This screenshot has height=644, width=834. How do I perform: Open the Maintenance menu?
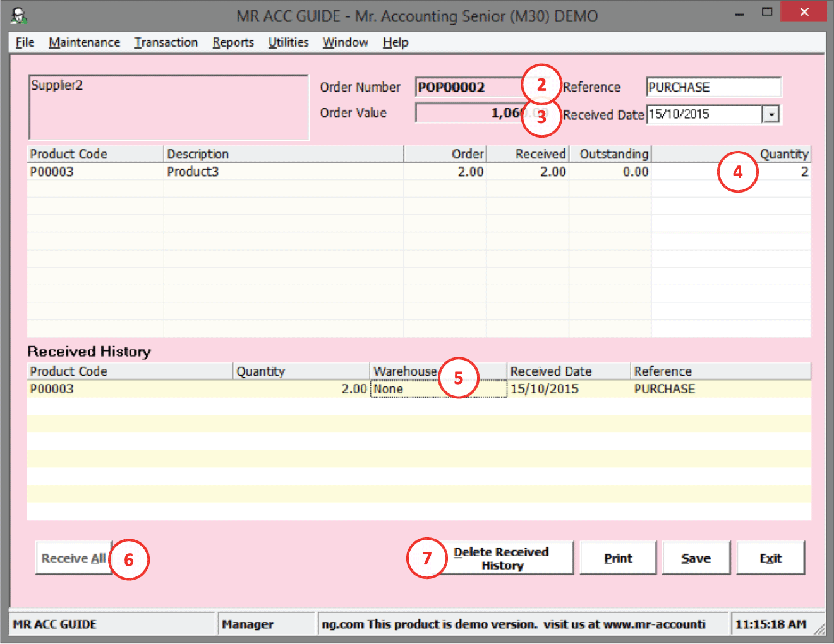[x=84, y=42]
